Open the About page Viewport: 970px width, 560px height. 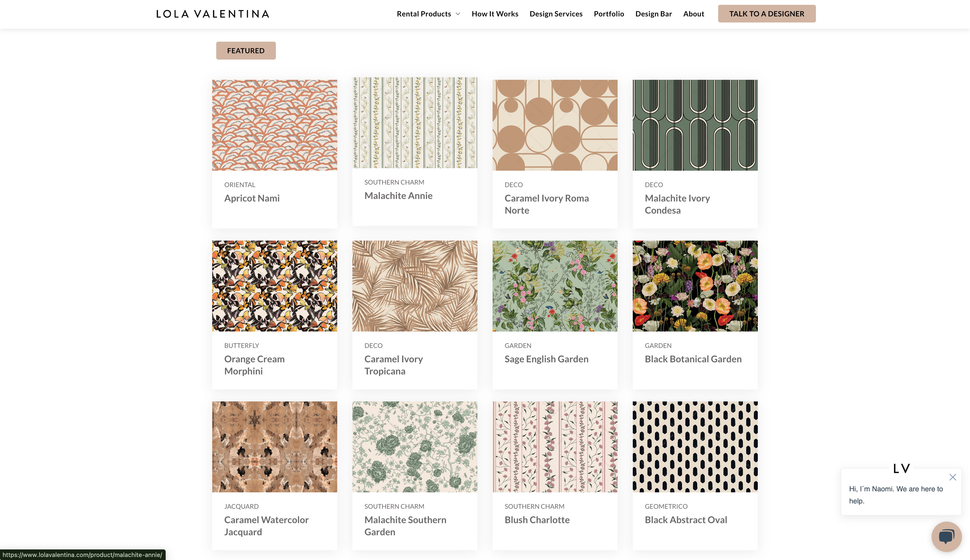tap(693, 14)
